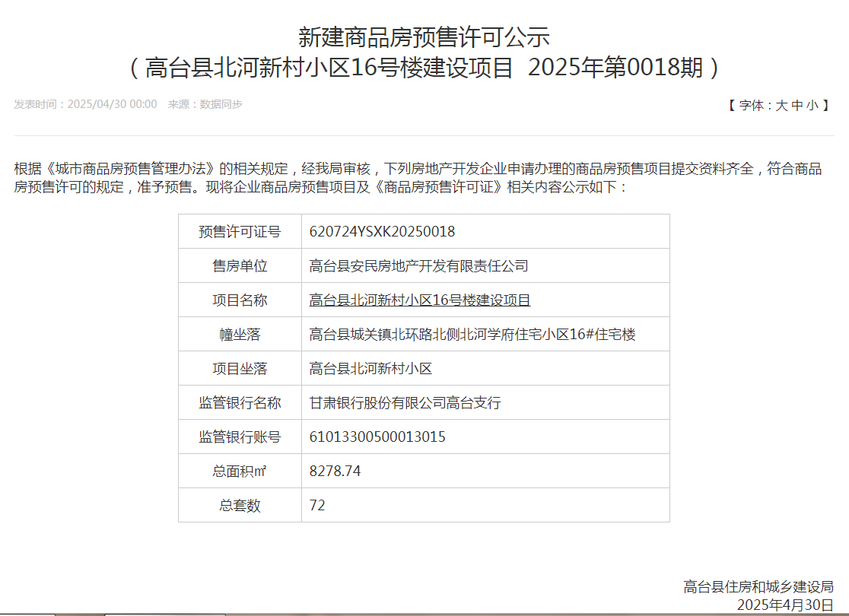Click the footer date 2025年4月30日

(785, 605)
